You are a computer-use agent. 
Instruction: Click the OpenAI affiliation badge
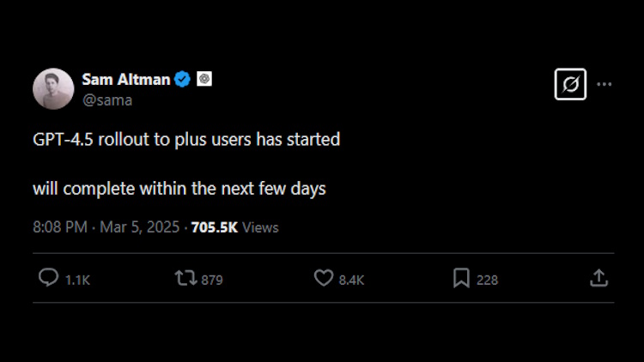(204, 79)
